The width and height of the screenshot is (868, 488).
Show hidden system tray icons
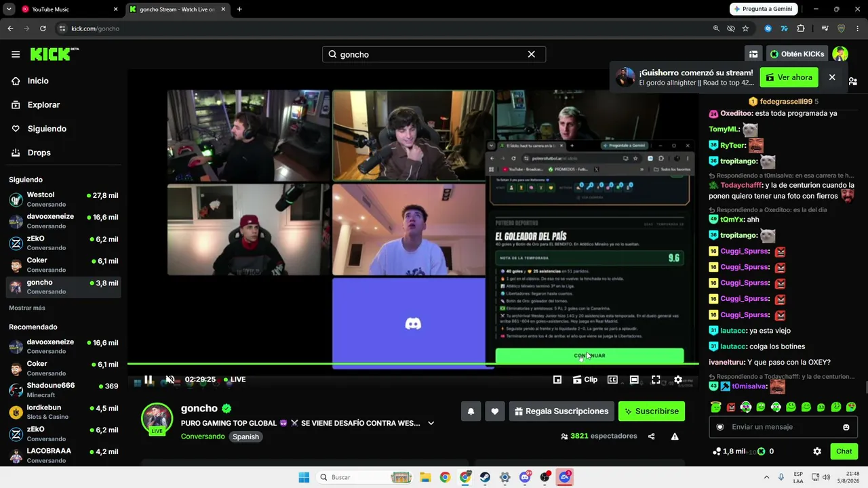(x=766, y=477)
